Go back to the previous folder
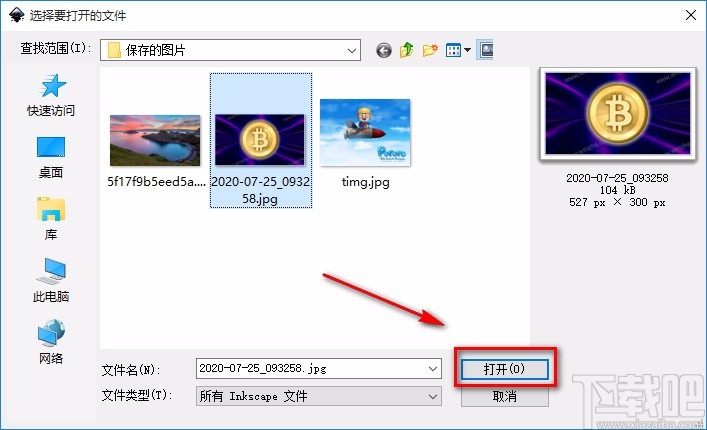 pos(384,50)
